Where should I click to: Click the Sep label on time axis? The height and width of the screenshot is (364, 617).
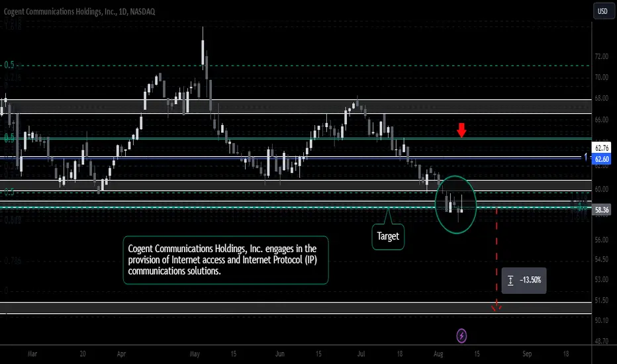coord(527,354)
